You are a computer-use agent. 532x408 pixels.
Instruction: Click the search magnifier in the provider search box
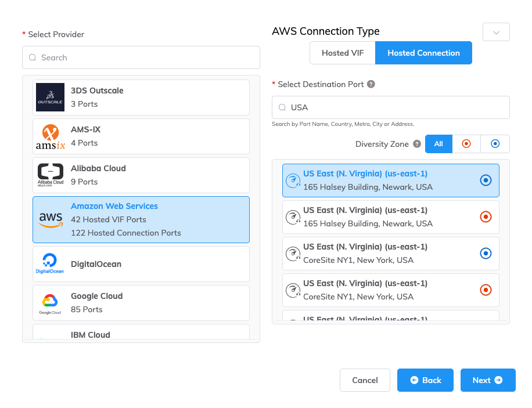[33, 57]
